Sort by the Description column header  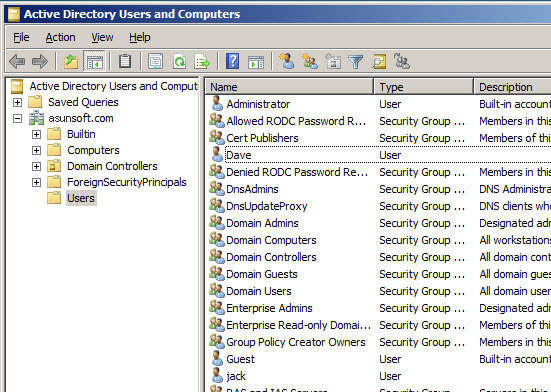(x=512, y=87)
